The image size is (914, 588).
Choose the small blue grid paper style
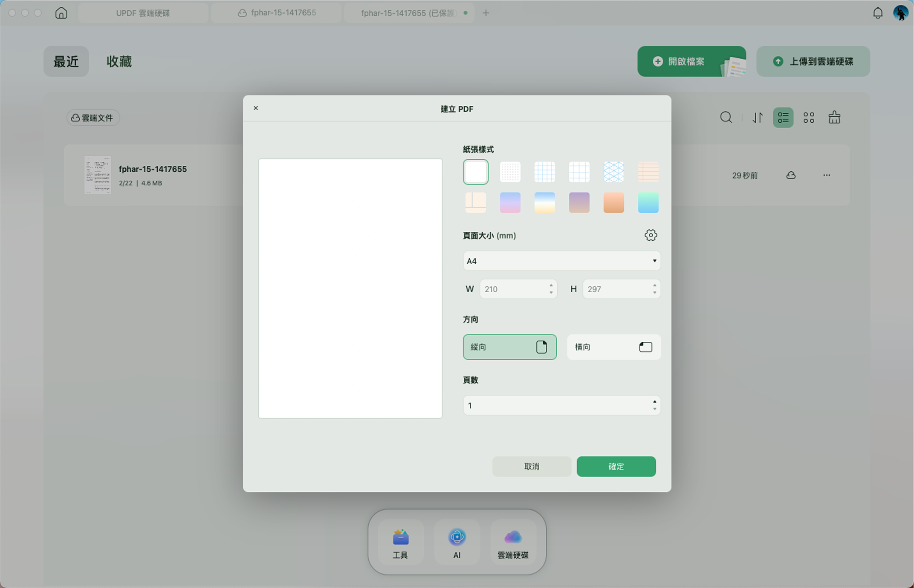(x=544, y=172)
